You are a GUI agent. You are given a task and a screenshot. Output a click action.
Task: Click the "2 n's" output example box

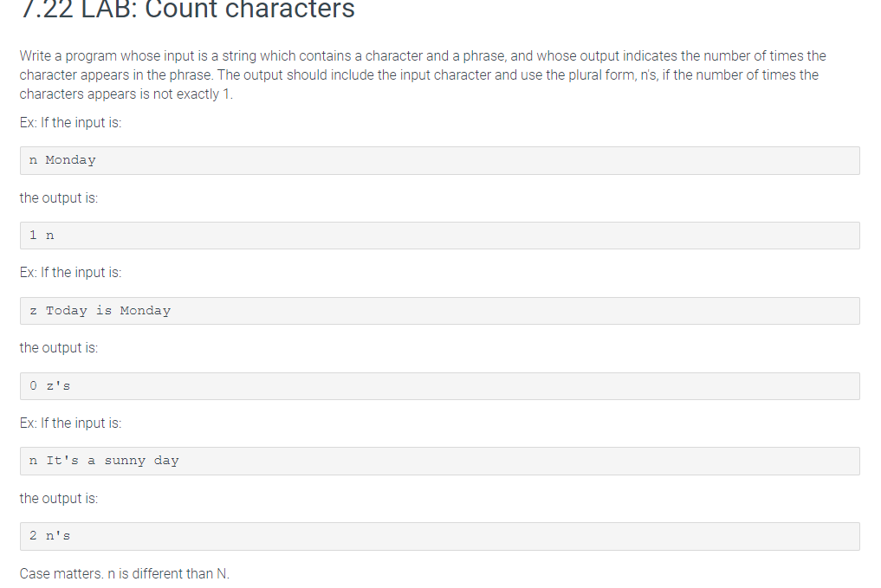[439, 536]
